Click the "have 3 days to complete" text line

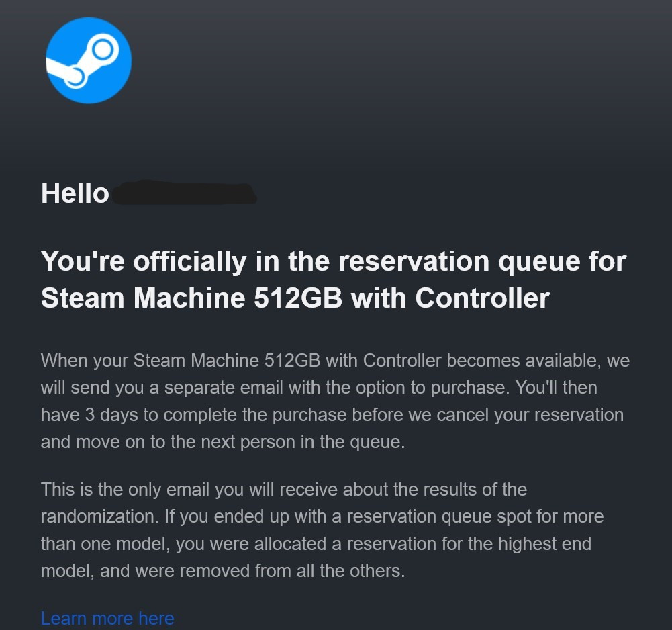tap(332, 414)
